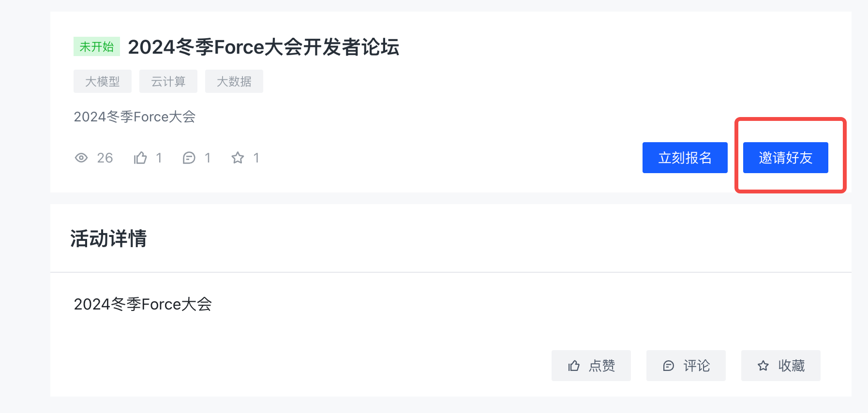Click the 未开始 status badge

(x=97, y=46)
